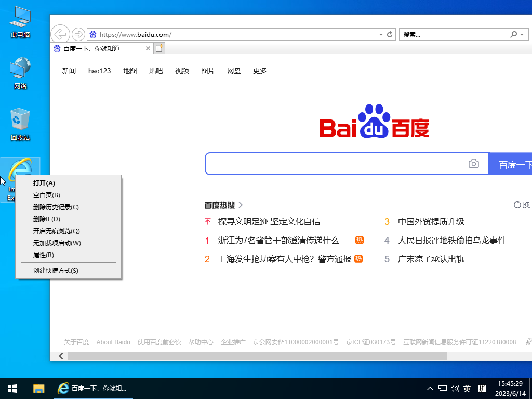This screenshot has width=532, height=399.
Task: Click the horizontal scrollbar left arrow
Action: pyautogui.click(x=61, y=356)
